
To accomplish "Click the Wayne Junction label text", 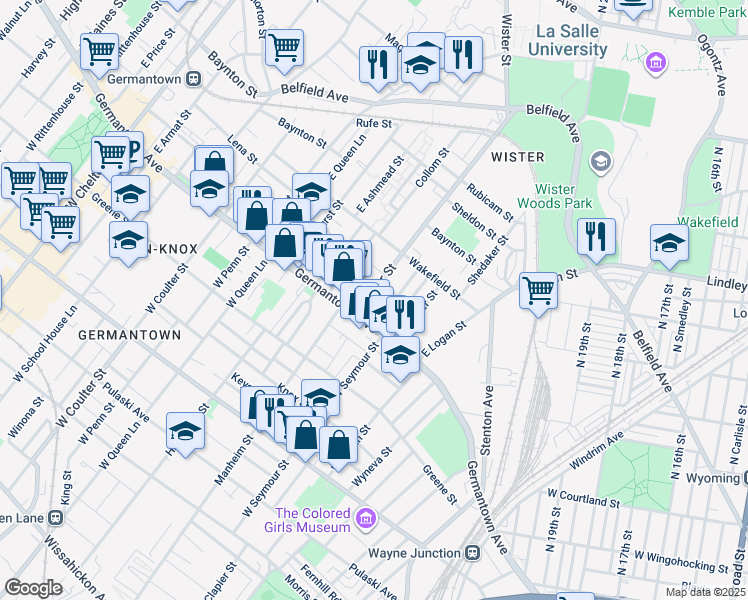I will coord(415,553).
